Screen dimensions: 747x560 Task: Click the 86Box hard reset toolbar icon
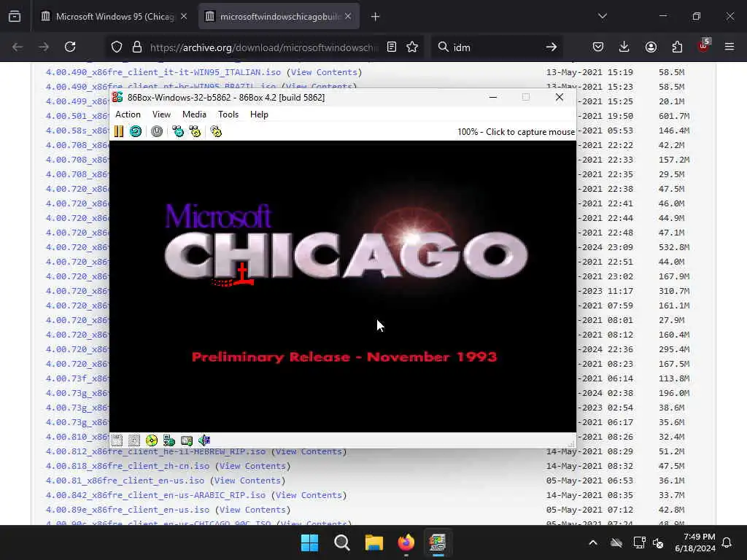136,131
